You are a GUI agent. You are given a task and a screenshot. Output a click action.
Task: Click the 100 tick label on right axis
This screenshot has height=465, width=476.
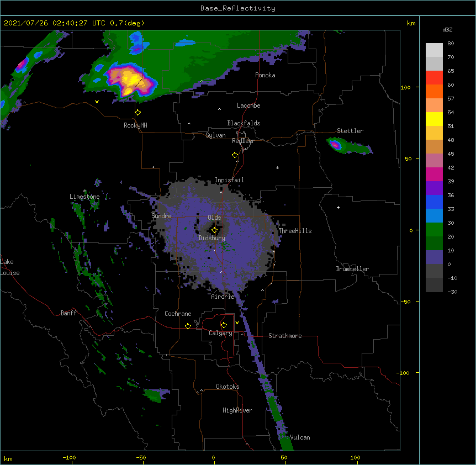click(405, 87)
